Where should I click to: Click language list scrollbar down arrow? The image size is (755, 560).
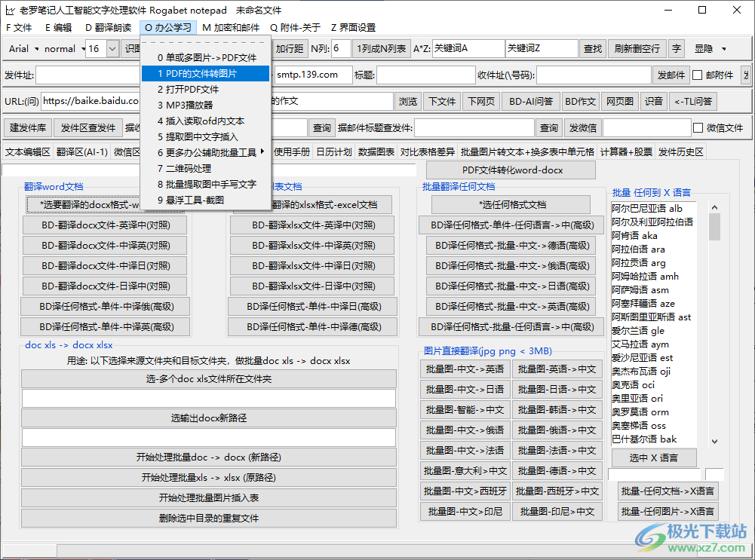tap(714, 441)
